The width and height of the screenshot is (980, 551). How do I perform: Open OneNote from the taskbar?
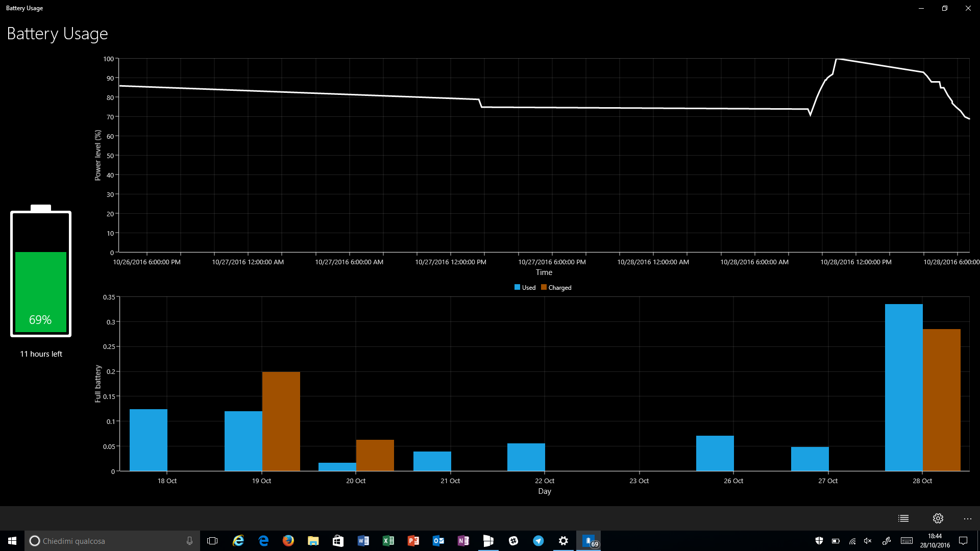pyautogui.click(x=463, y=541)
